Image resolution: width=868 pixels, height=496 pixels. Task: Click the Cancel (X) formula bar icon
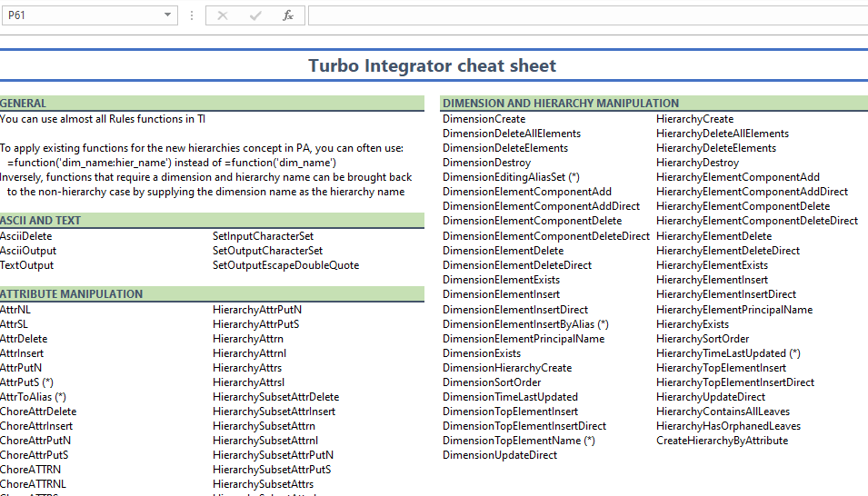223,15
